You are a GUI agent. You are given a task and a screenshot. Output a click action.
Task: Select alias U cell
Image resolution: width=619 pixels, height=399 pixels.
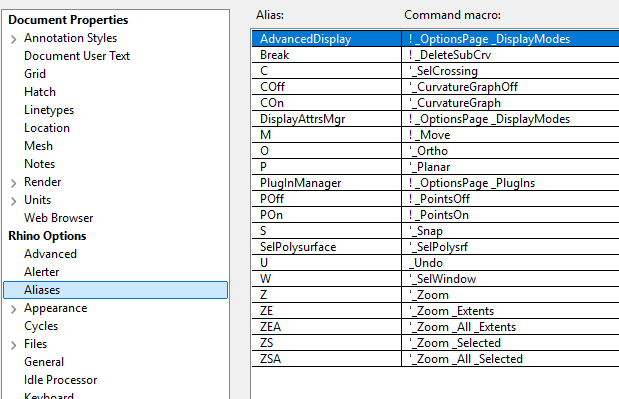pos(326,263)
